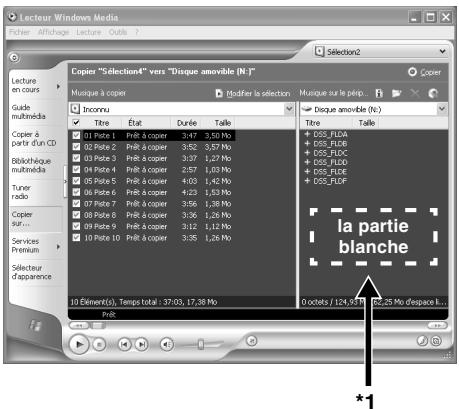Click the Next track button

pos(141,344)
